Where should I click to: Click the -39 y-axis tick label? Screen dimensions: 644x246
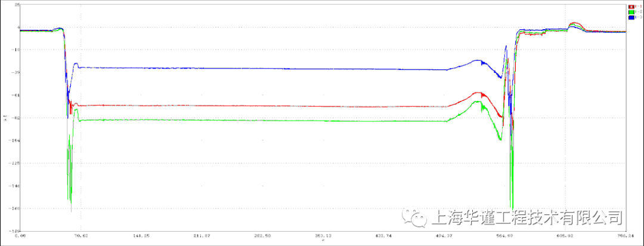coord(17,72)
